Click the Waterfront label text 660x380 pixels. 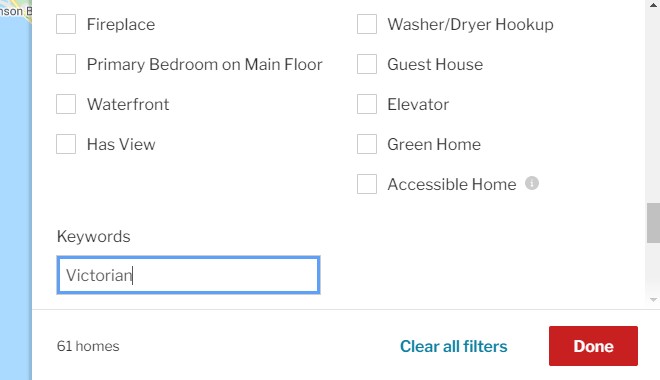click(128, 104)
